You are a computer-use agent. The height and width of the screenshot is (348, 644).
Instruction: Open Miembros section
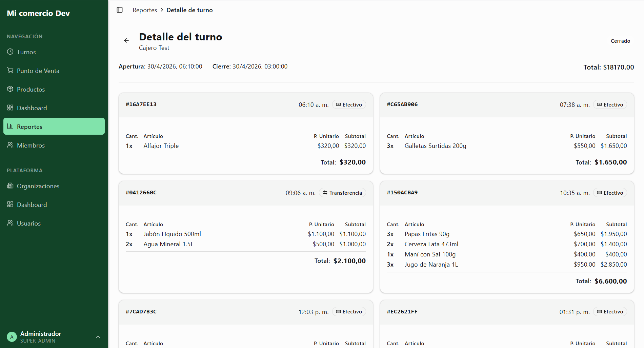coord(54,145)
